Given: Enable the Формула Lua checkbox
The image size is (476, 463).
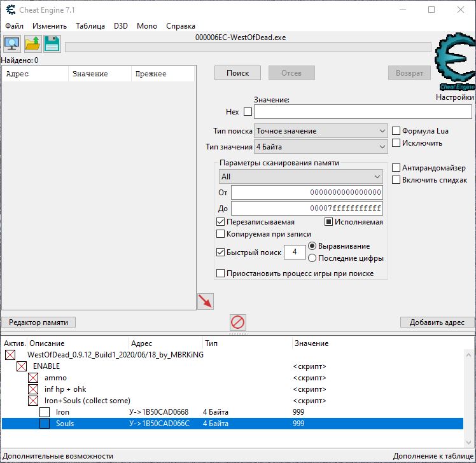Looking at the screenshot, I should pyautogui.click(x=396, y=131).
